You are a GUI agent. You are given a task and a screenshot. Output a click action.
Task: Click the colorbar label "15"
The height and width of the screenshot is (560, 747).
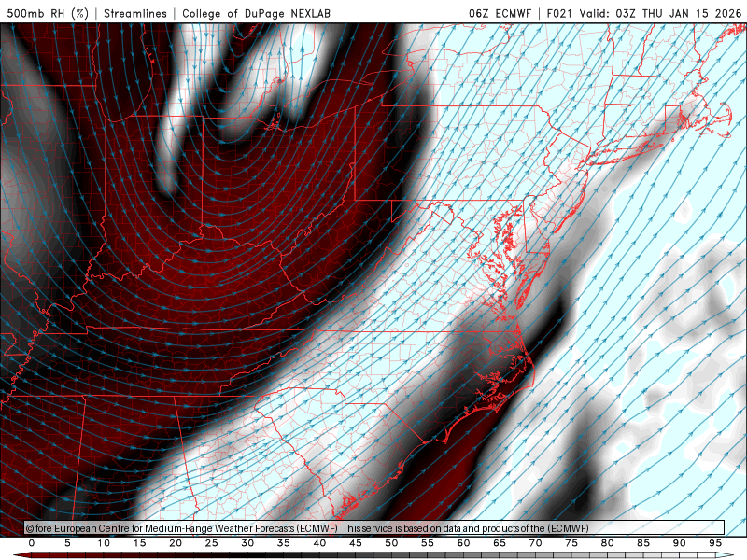[x=139, y=543]
